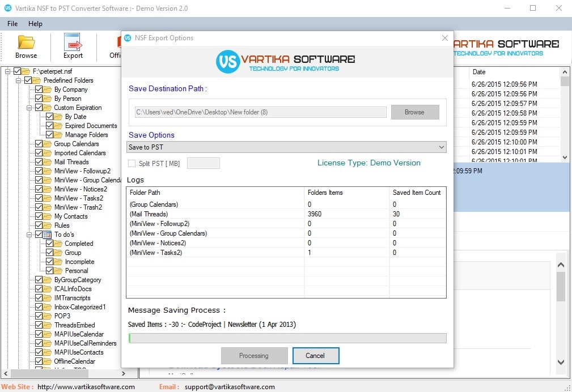Click the To do's calendar folder icon
The width and height of the screenshot is (572, 392).
(x=47, y=235)
